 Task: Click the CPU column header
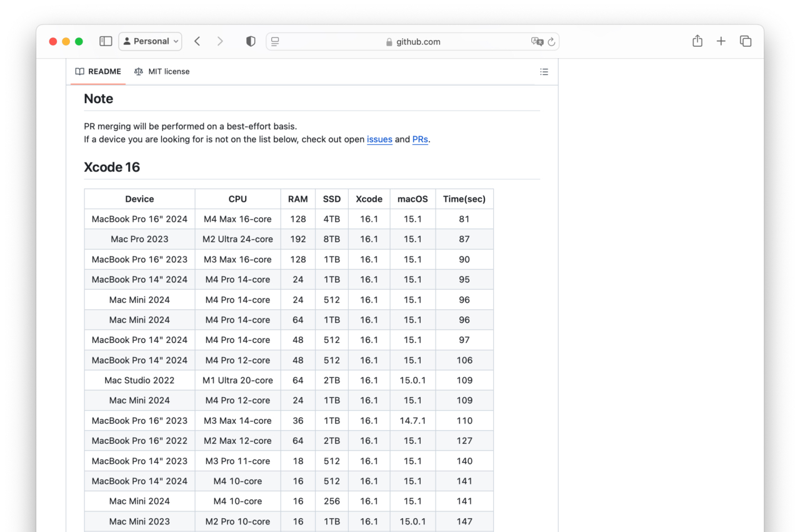coord(237,199)
